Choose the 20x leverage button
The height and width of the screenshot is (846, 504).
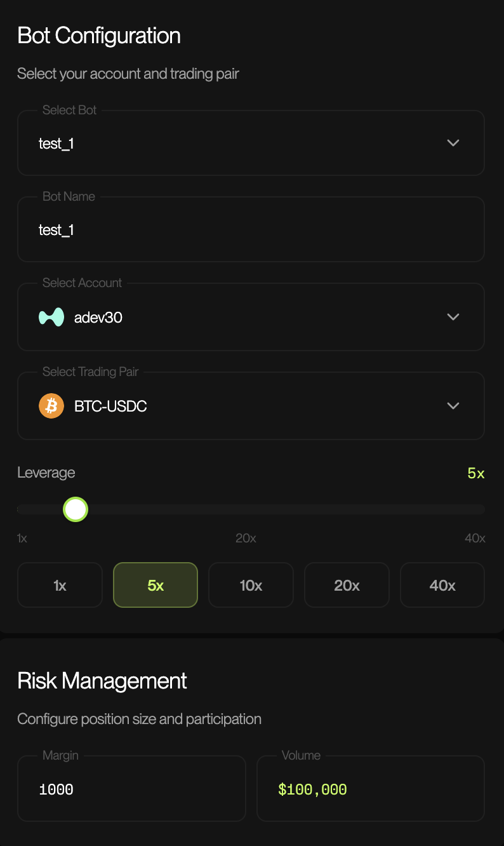[x=347, y=585]
